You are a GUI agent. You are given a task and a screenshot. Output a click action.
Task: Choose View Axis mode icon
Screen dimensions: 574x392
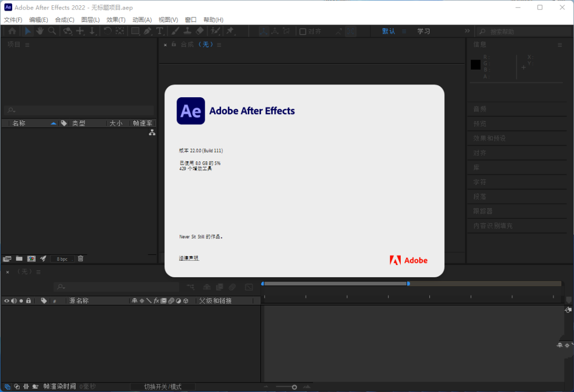pos(286,31)
